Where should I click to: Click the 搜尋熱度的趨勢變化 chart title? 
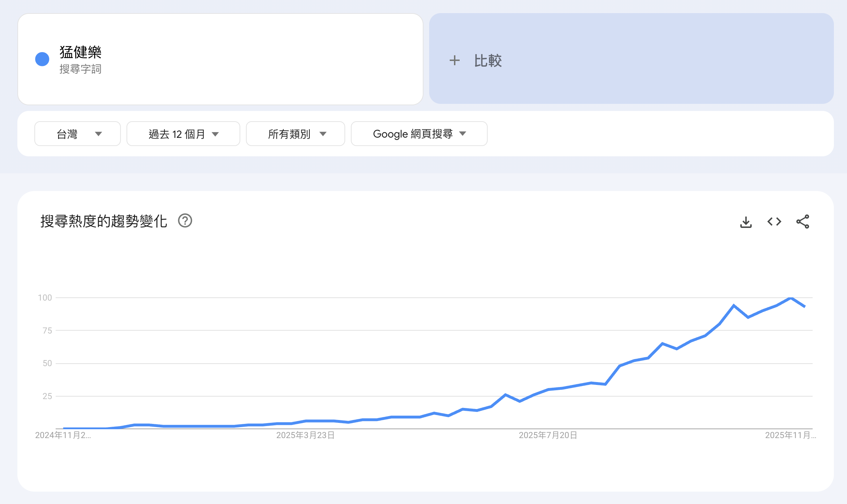point(103,221)
